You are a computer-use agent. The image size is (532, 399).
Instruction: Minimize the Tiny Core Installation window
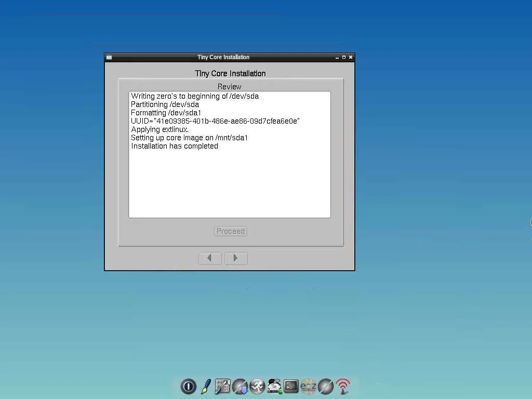[337, 57]
